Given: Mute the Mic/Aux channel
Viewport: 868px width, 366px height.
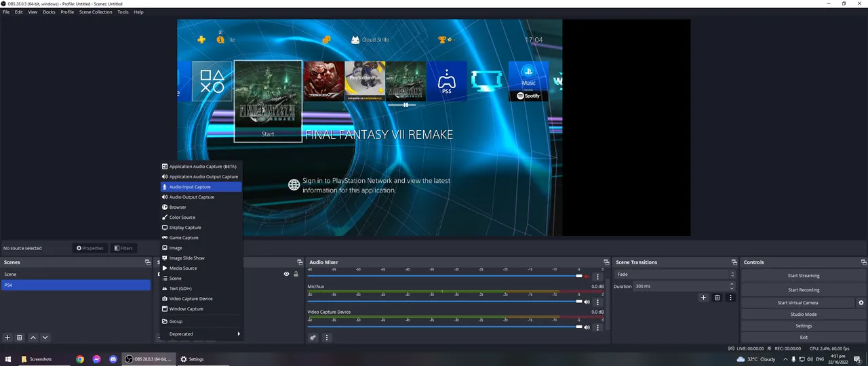Looking at the screenshot, I should click(587, 302).
